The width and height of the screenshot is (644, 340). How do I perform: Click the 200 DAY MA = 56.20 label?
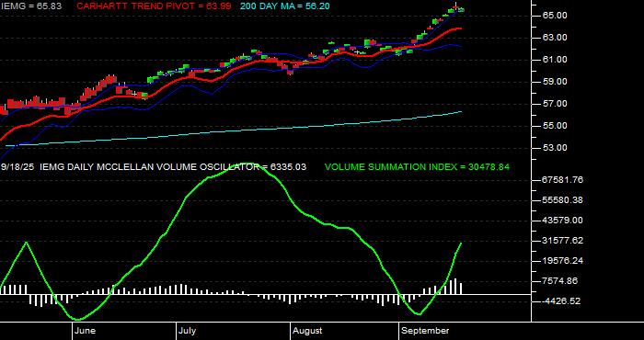click(x=284, y=6)
